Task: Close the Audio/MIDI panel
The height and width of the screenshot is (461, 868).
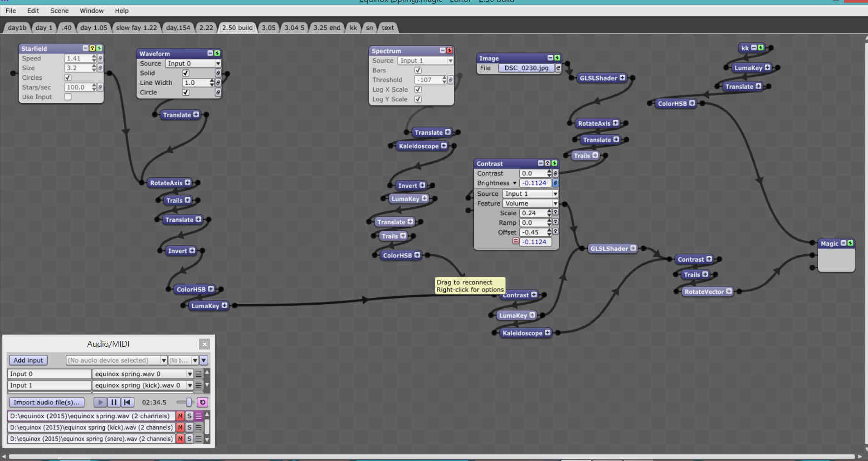Action: click(205, 344)
